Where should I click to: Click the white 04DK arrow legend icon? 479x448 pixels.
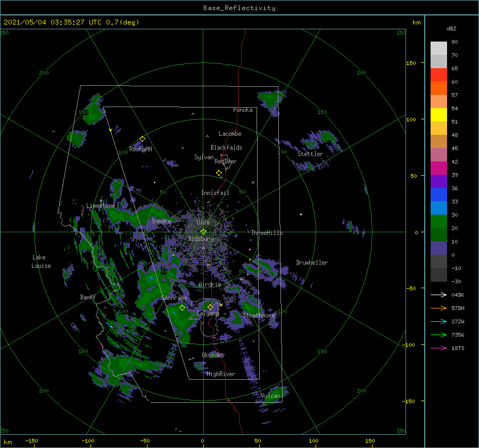tap(439, 295)
